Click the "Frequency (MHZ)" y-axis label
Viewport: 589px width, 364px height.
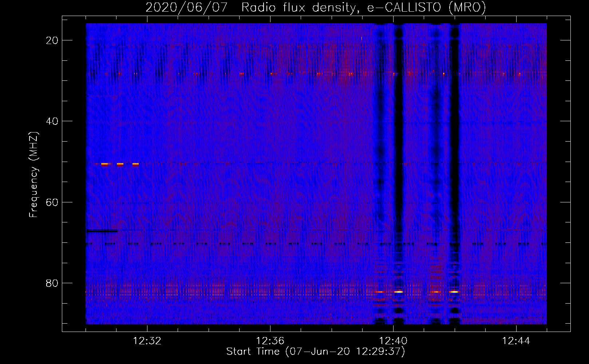point(33,175)
